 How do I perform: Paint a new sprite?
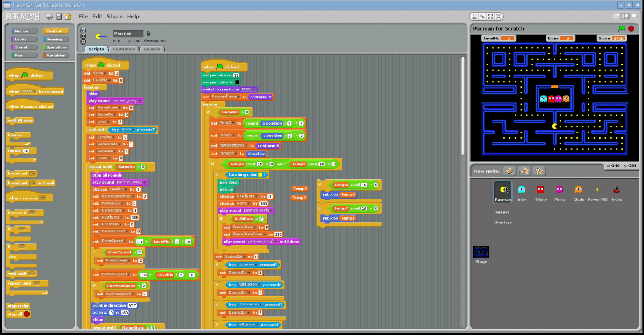pyautogui.click(x=509, y=171)
